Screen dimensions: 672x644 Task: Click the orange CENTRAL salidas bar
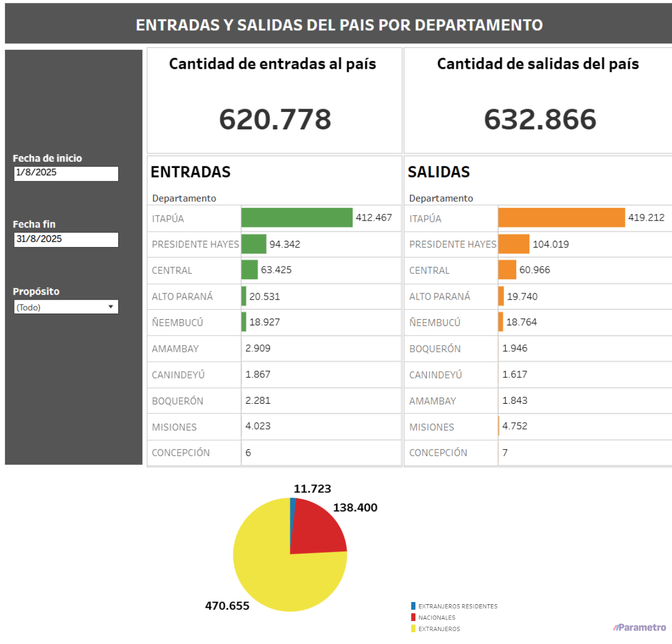(507, 270)
